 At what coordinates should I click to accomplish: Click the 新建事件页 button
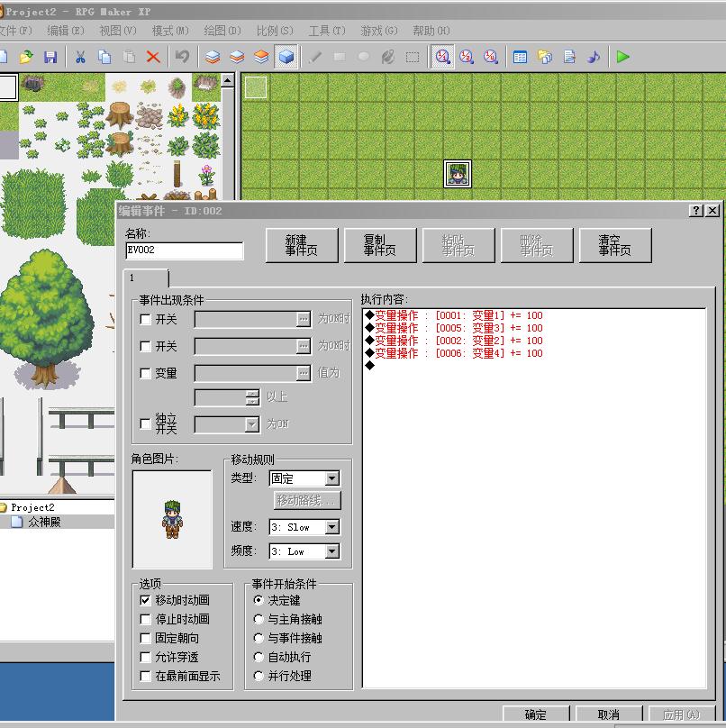pos(302,246)
